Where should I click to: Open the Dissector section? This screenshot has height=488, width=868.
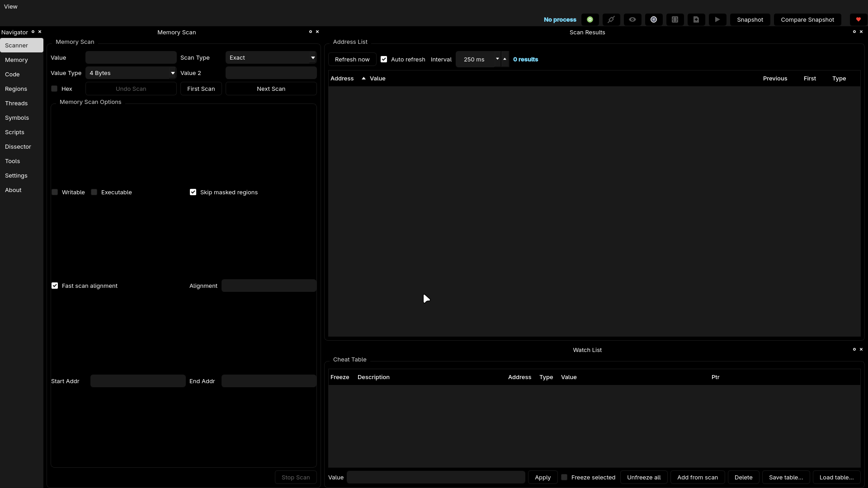(22, 146)
